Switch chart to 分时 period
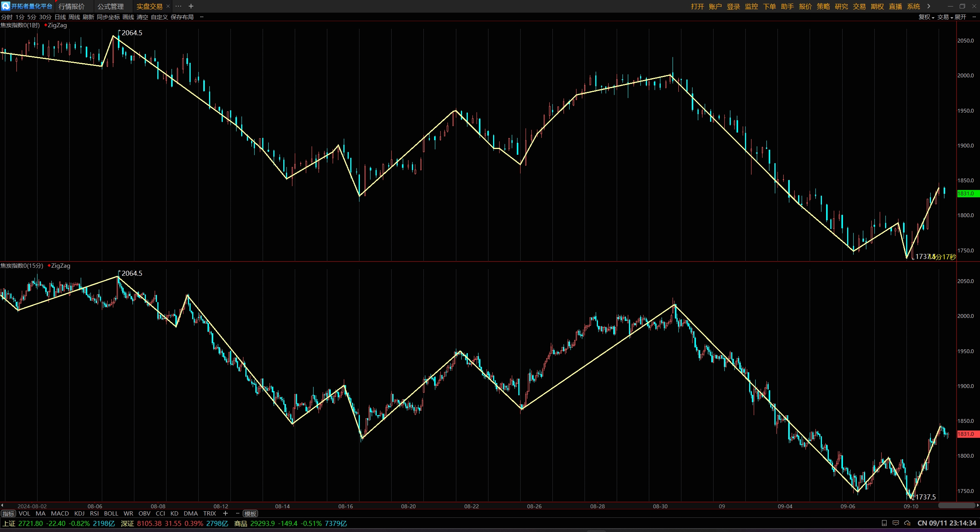Image resolution: width=980 pixels, height=532 pixels. tap(7, 17)
